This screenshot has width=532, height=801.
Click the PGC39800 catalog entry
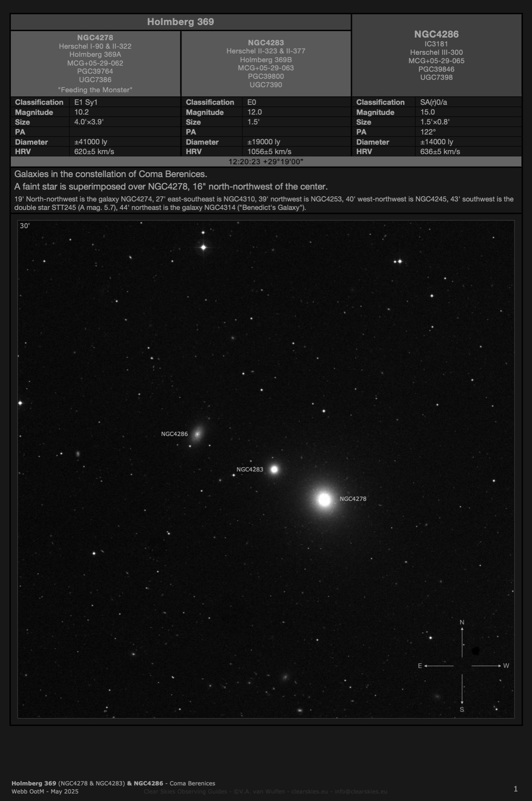coord(266,76)
